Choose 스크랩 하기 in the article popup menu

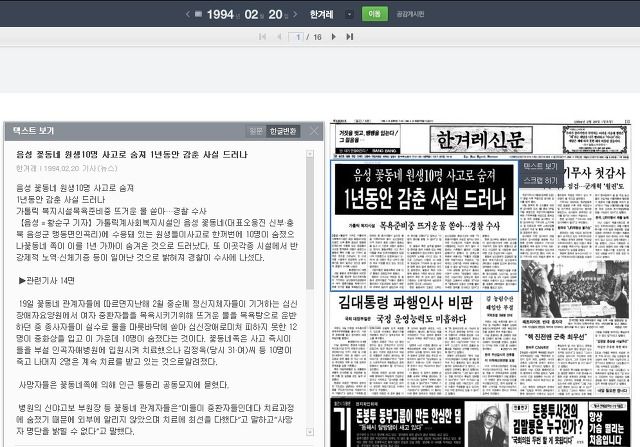pyautogui.click(x=540, y=180)
